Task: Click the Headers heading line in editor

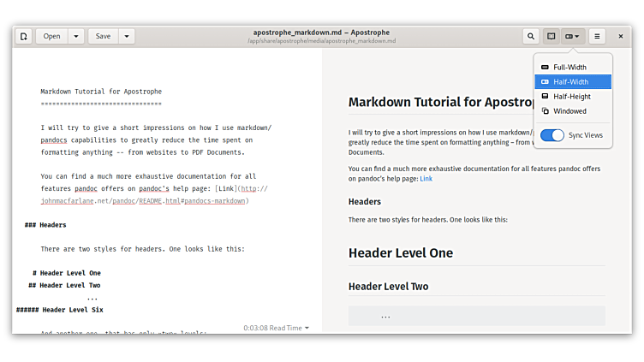Action: click(52, 225)
